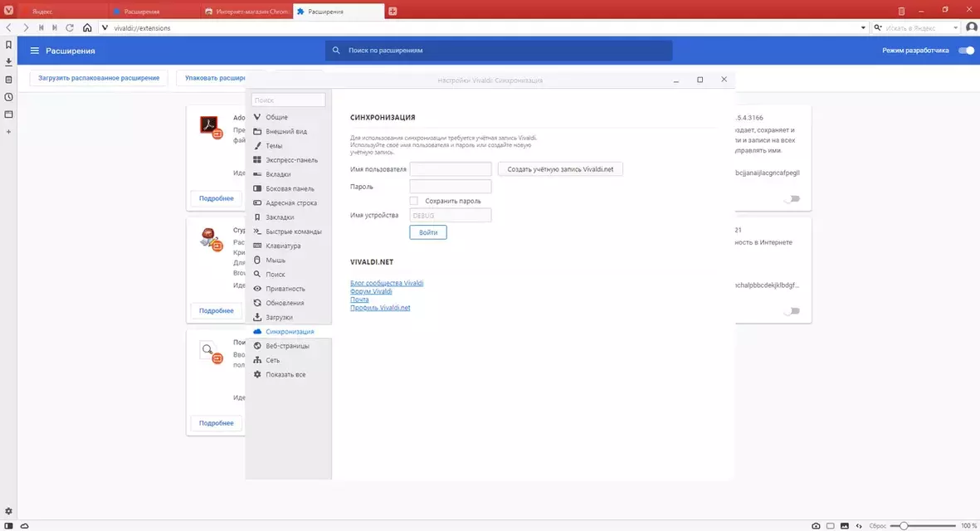Open the Downloads side panel

(9, 62)
